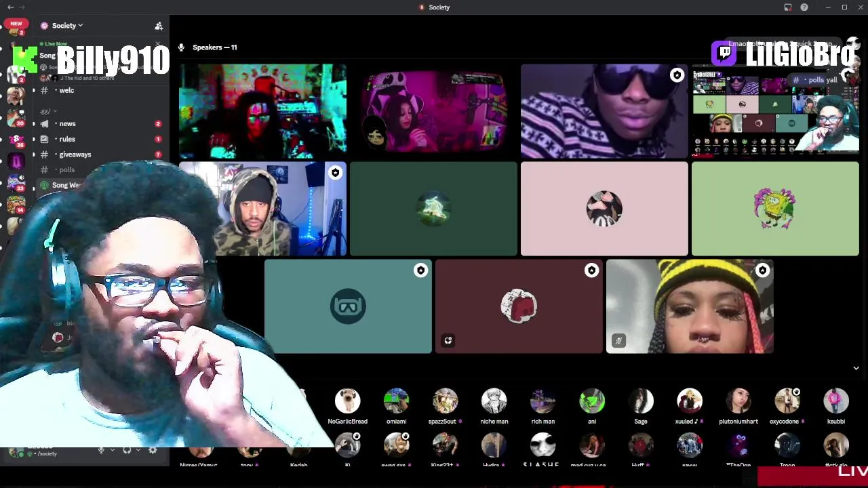868x488 pixels.
Task: Click the invite people icon beside Society
Action: click(159, 26)
